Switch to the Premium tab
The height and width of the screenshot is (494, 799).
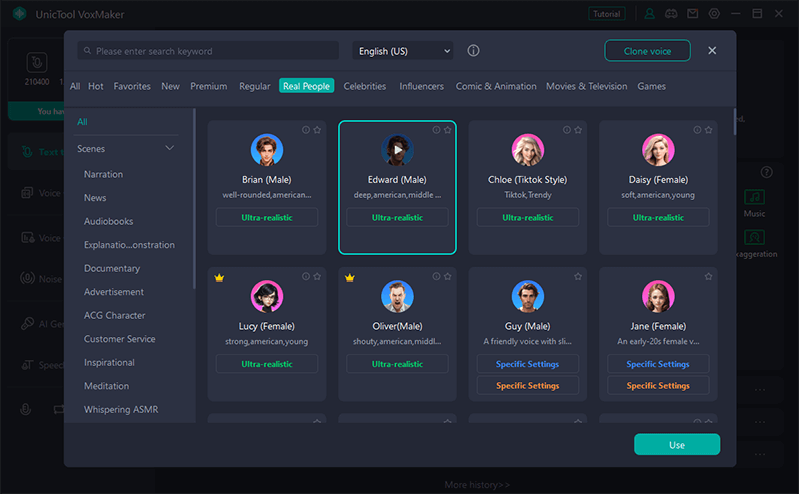click(x=209, y=86)
